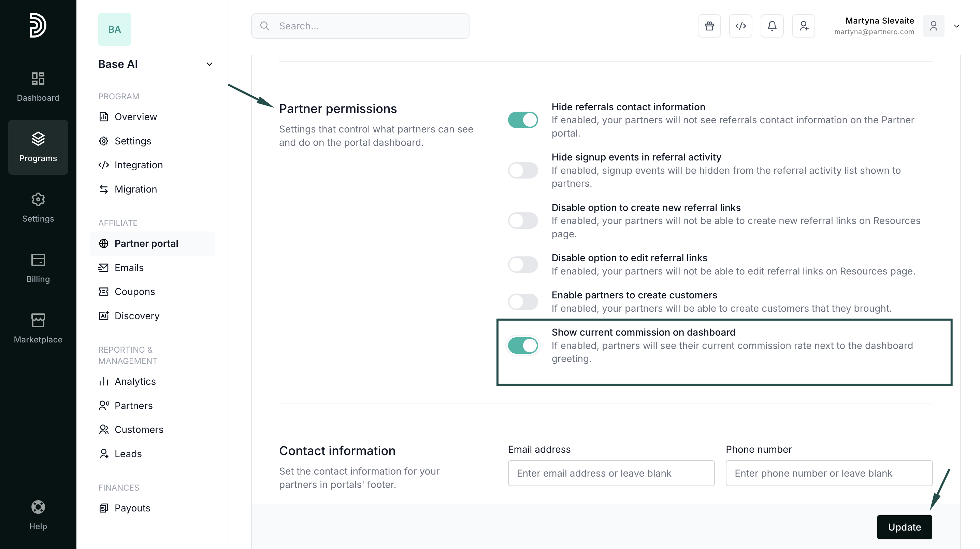Turn off Hide referrals contact information toggle
Screen dimensions: 980x549
coord(523,120)
